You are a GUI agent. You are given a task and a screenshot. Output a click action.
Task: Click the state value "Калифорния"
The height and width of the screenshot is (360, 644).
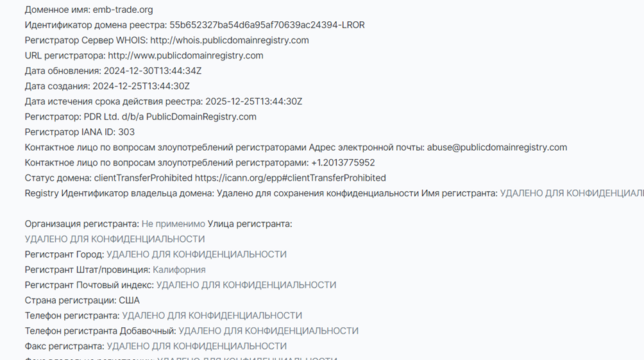point(179,270)
